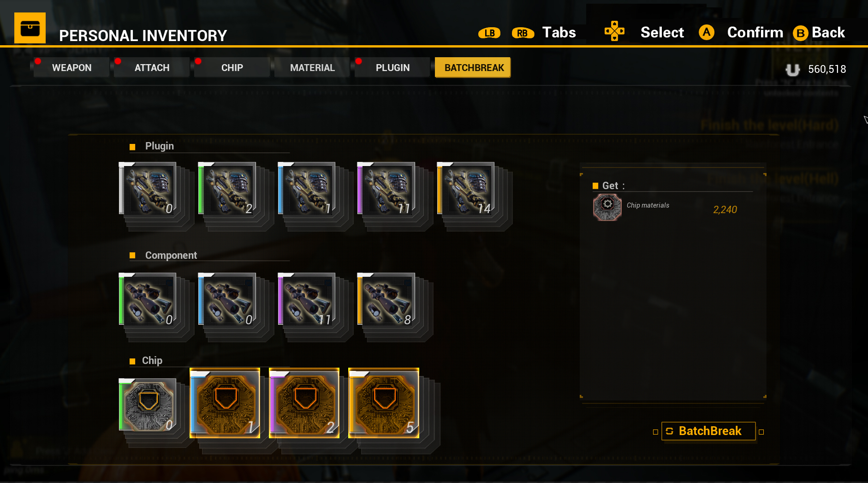Select the purple component stack showing 11
This screenshot has width=868, height=483.
coord(307,299)
